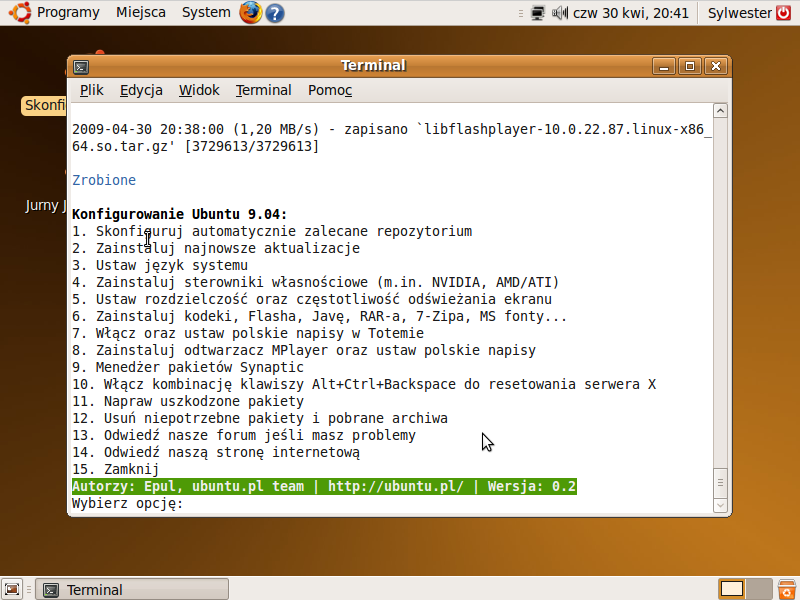This screenshot has width=800, height=600.
Task: Open the Miejsca places menu
Action: [x=141, y=12]
